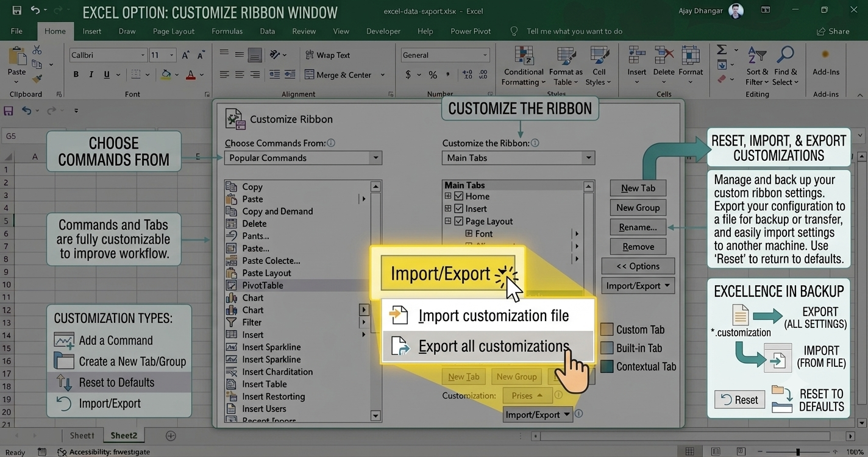
Task: Click the Share button
Action: pos(832,31)
